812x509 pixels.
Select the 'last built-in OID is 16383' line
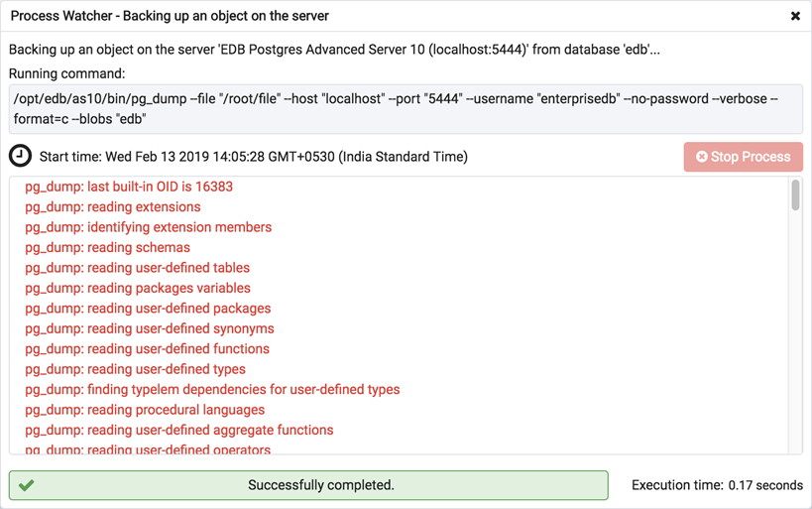(x=129, y=187)
